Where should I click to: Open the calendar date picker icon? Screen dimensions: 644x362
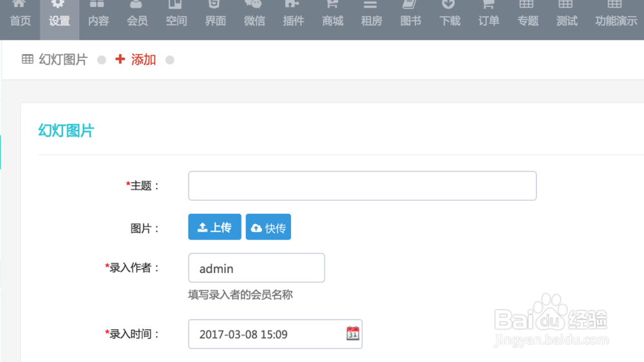coord(352,333)
